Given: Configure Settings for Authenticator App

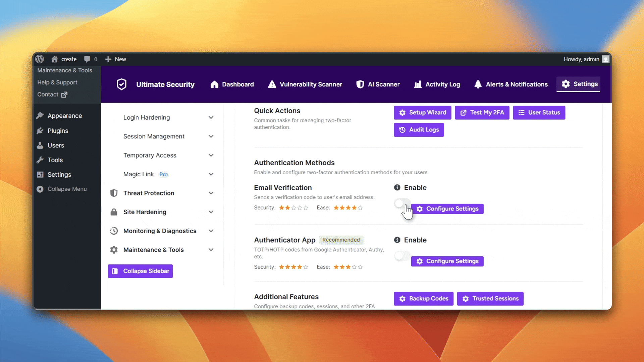Looking at the screenshot, I should 447,261.
